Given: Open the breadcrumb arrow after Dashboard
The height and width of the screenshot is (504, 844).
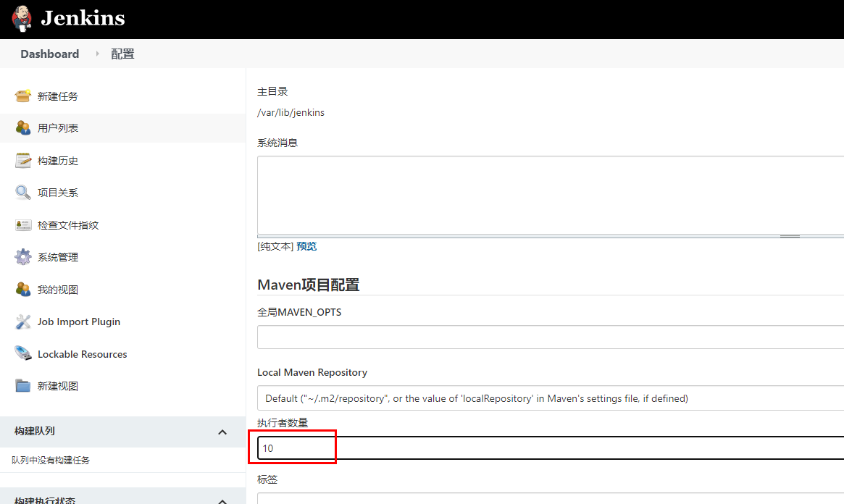Looking at the screenshot, I should tap(97, 54).
